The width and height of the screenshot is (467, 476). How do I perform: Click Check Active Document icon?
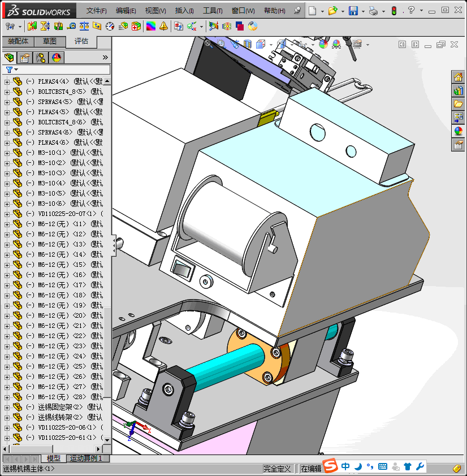[192, 27]
